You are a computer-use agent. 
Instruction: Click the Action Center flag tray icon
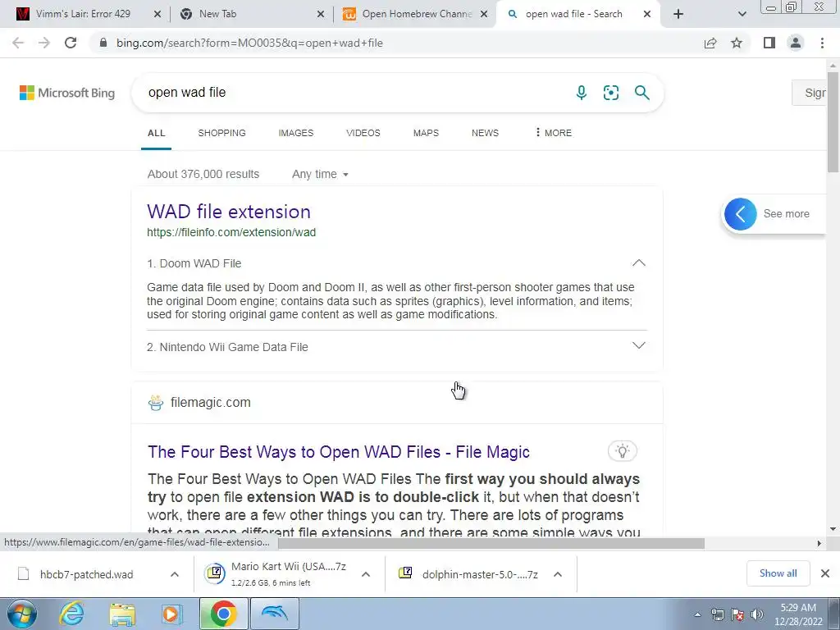pos(737,614)
